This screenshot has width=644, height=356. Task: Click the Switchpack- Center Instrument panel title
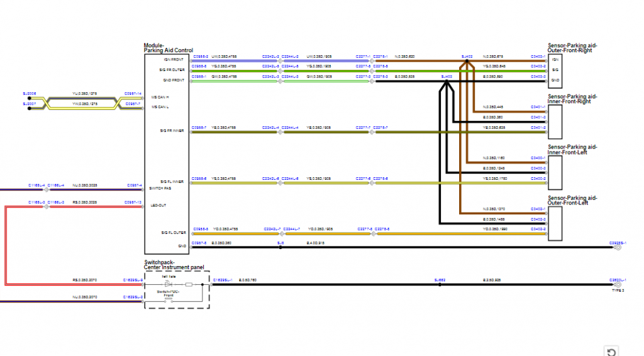click(x=174, y=265)
